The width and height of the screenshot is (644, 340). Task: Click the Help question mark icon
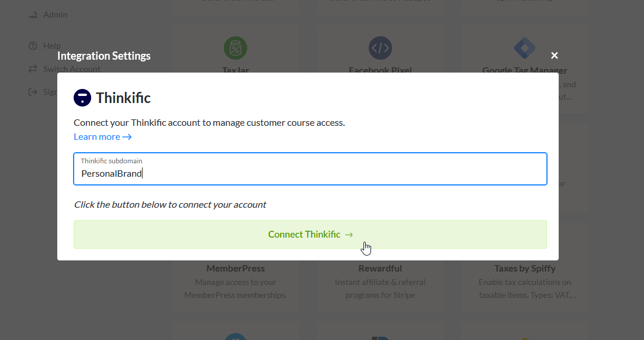(33, 46)
